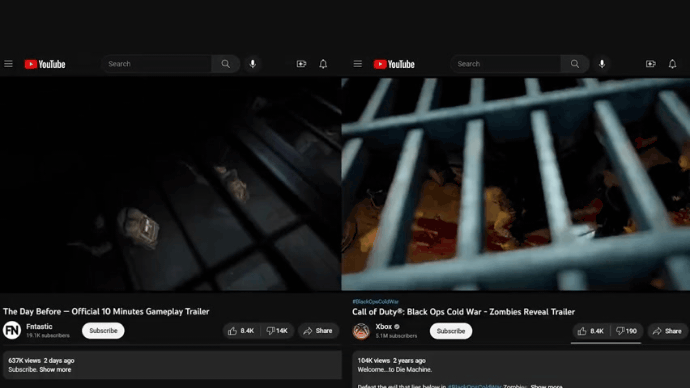Share The Day Before trailer
The height and width of the screenshot is (388, 690).
click(318, 331)
